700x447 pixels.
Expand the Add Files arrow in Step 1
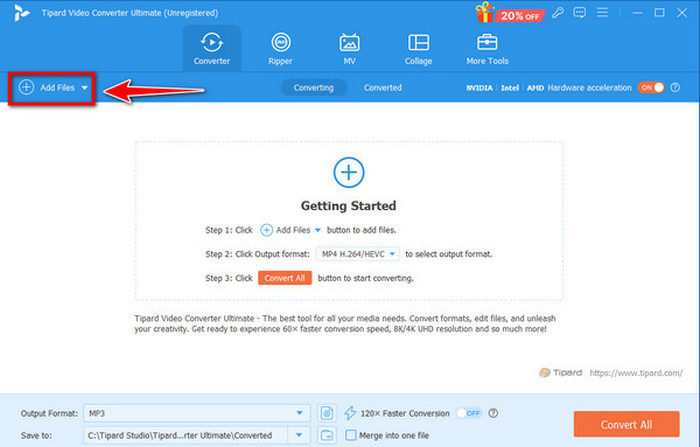point(318,230)
